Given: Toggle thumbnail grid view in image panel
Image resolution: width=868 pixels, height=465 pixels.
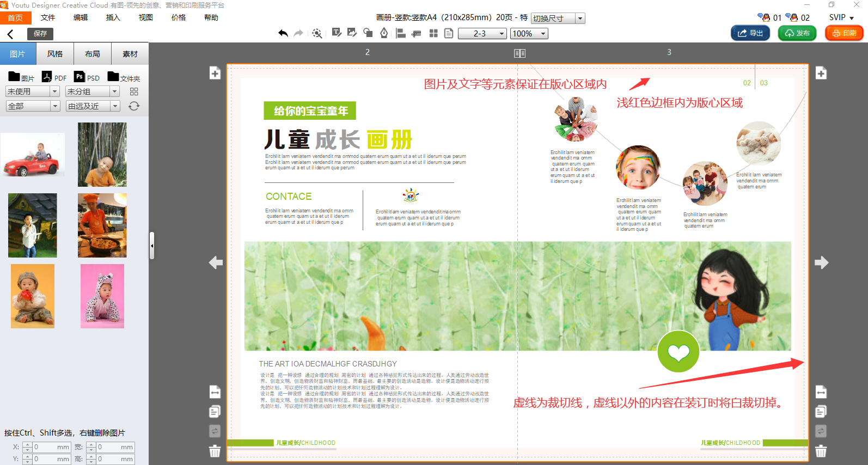Looking at the screenshot, I should point(134,91).
